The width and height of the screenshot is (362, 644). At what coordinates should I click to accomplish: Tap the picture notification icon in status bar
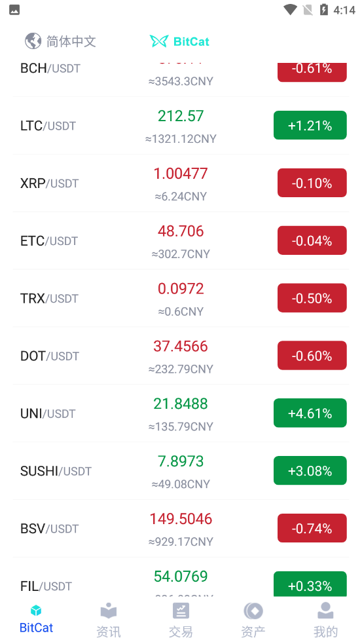[x=14, y=10]
